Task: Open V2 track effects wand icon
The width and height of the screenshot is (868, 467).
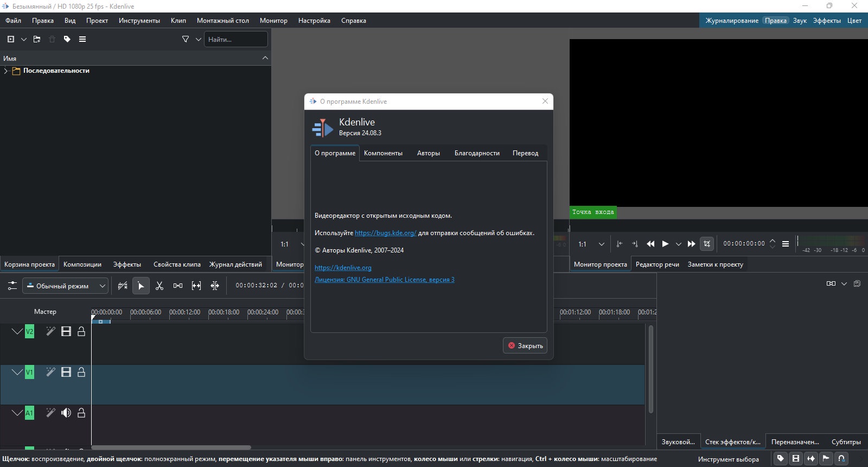Action: click(x=50, y=331)
